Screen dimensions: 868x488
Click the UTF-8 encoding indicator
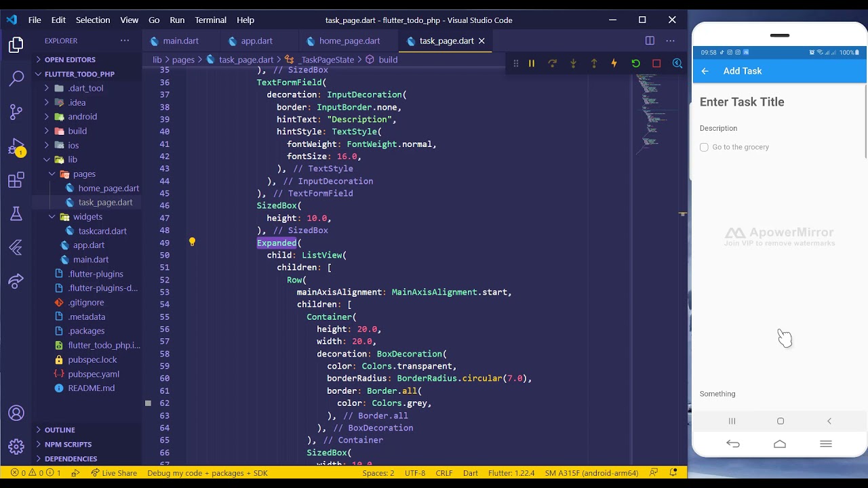coord(415,472)
